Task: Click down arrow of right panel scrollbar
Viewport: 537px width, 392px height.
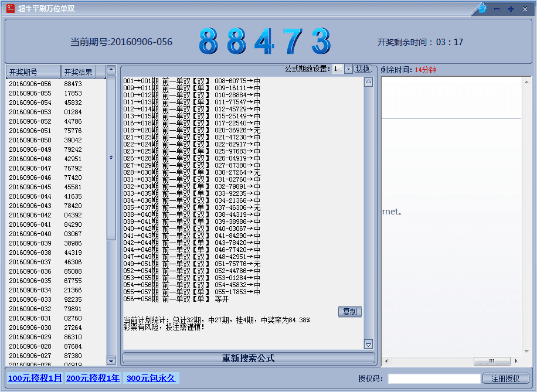Action: click(x=526, y=352)
